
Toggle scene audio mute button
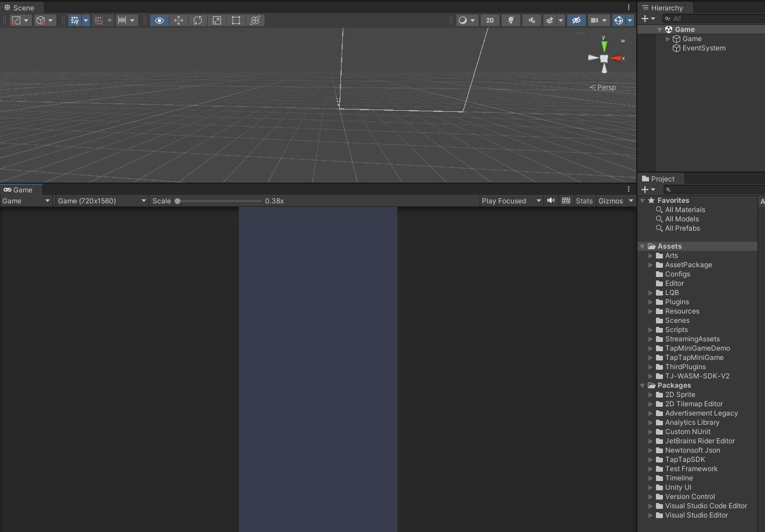coord(531,20)
